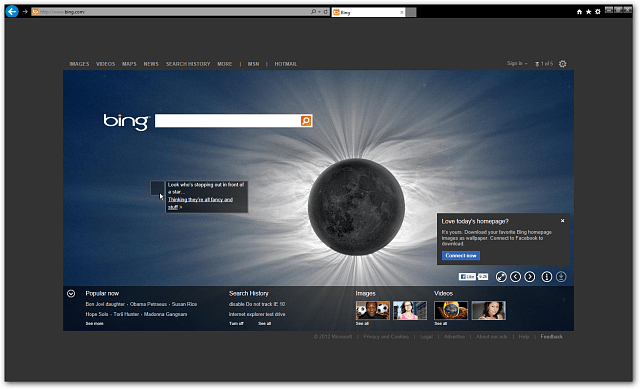This screenshot has height=389, width=640.
Task: Click 'See more' under Popular now
Action: [x=94, y=324]
